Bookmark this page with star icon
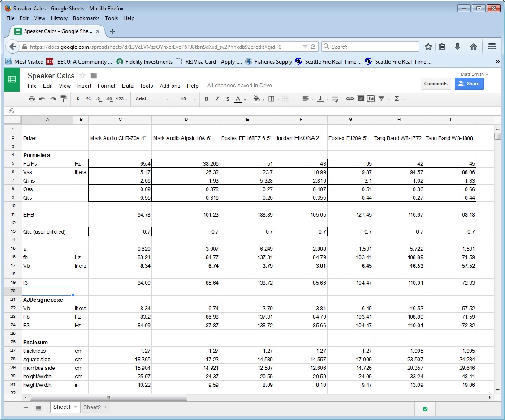 (428, 47)
